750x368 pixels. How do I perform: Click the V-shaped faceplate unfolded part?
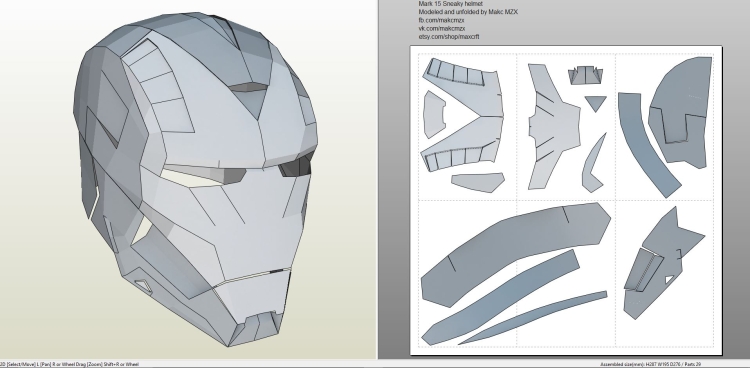[x=463, y=115]
